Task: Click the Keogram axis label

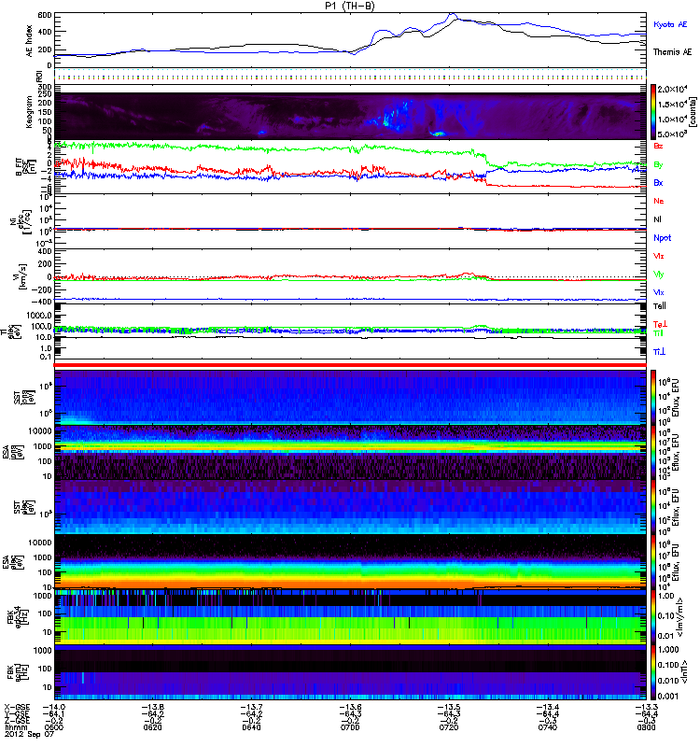Action: 30,112
